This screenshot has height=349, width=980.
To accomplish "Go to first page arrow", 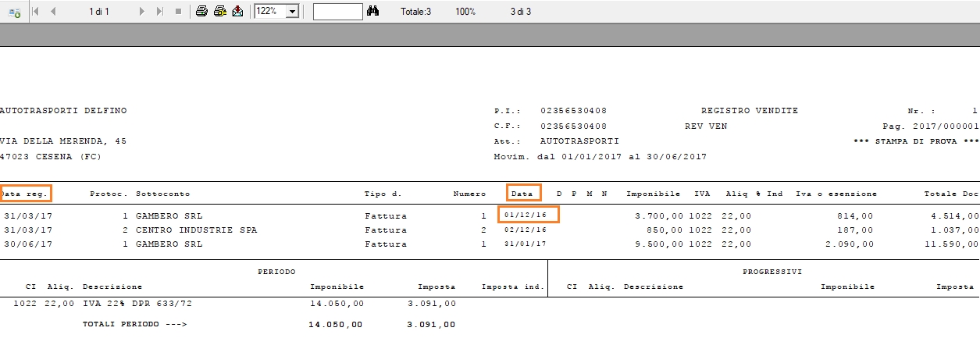I will [35, 12].
